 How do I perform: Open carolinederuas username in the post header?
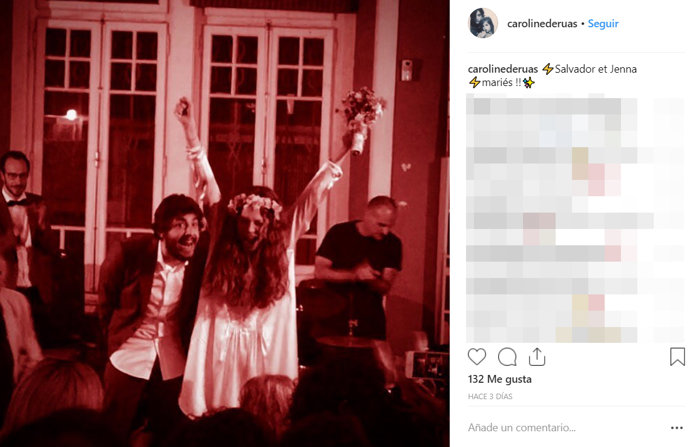(542, 24)
